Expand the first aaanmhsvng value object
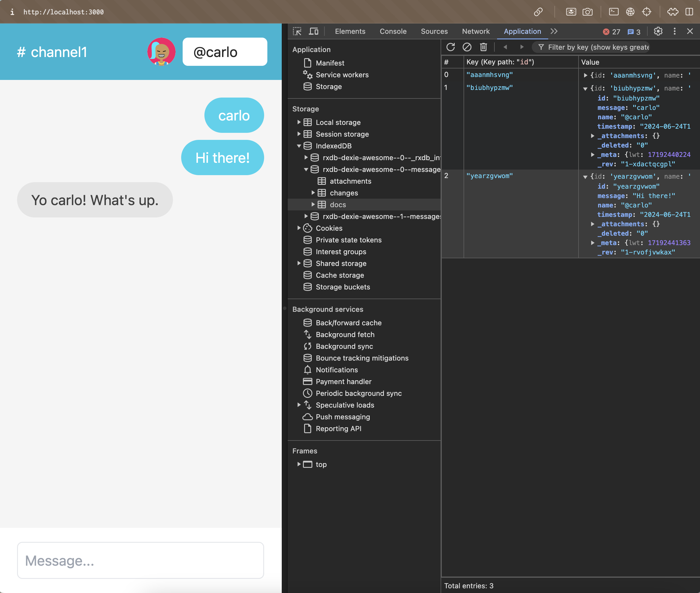The image size is (700, 593). pyautogui.click(x=585, y=75)
